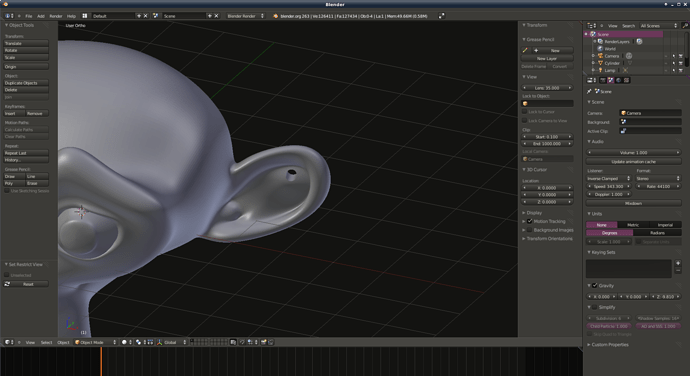The height and width of the screenshot is (376, 690).
Task: Open the Stereo audio format dropdown
Action: pos(658,179)
